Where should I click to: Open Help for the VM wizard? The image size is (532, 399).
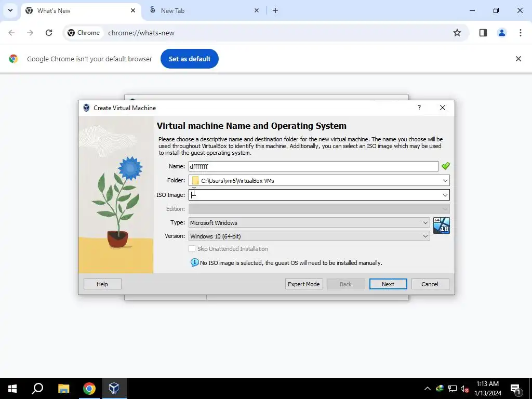coord(102,284)
